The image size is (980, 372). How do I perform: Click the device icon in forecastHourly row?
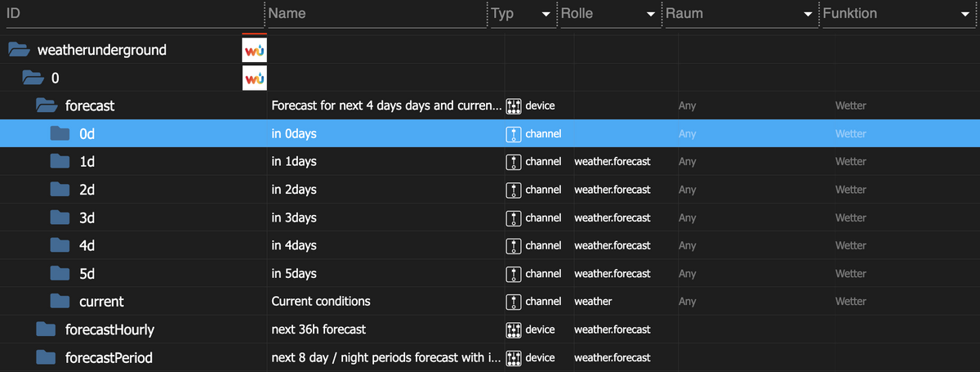pyautogui.click(x=514, y=329)
